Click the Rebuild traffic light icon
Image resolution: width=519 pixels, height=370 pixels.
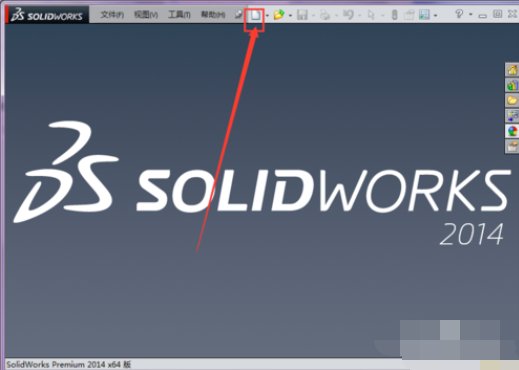tap(394, 15)
